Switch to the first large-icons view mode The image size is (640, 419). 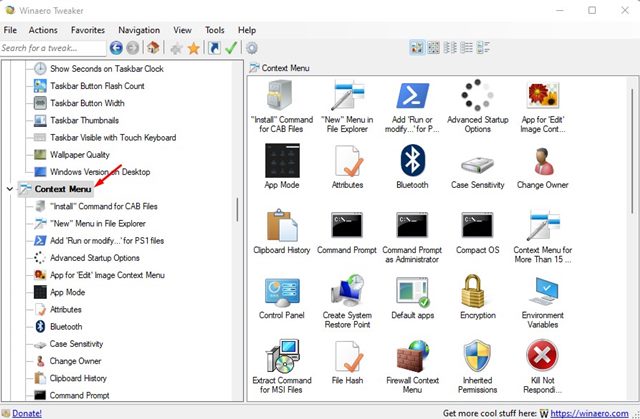(417, 47)
